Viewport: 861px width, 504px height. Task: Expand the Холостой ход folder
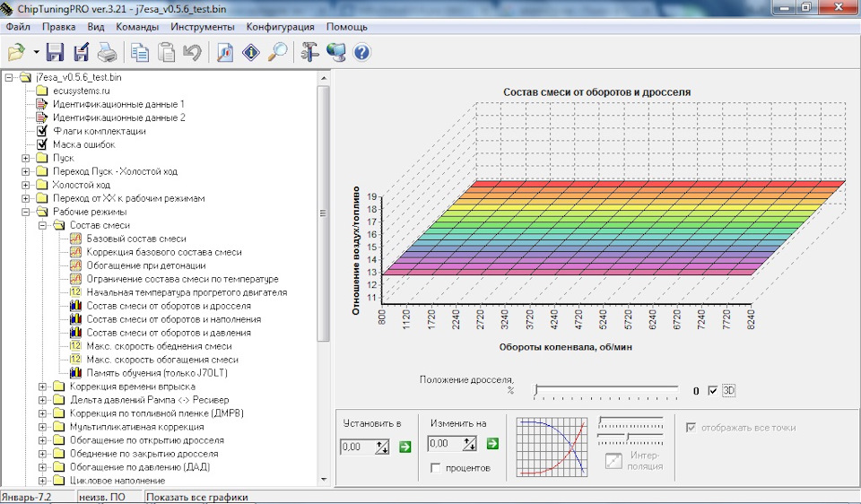pyautogui.click(x=26, y=185)
